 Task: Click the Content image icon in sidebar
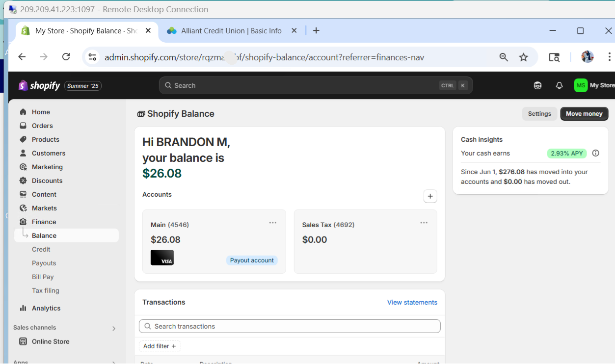tap(23, 194)
